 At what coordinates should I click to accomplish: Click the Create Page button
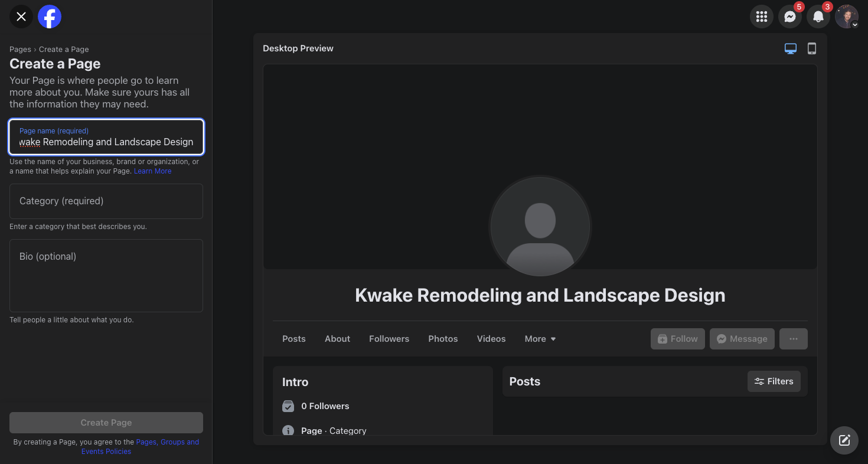point(106,423)
